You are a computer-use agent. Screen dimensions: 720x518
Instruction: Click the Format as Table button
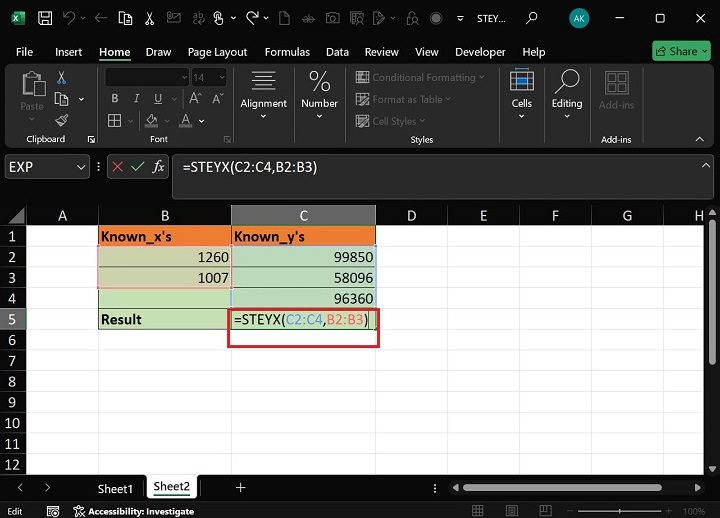coord(403,99)
